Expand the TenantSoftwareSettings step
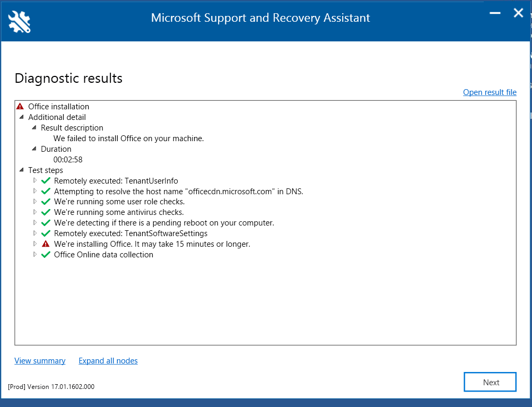The height and width of the screenshot is (407, 532). coord(34,233)
